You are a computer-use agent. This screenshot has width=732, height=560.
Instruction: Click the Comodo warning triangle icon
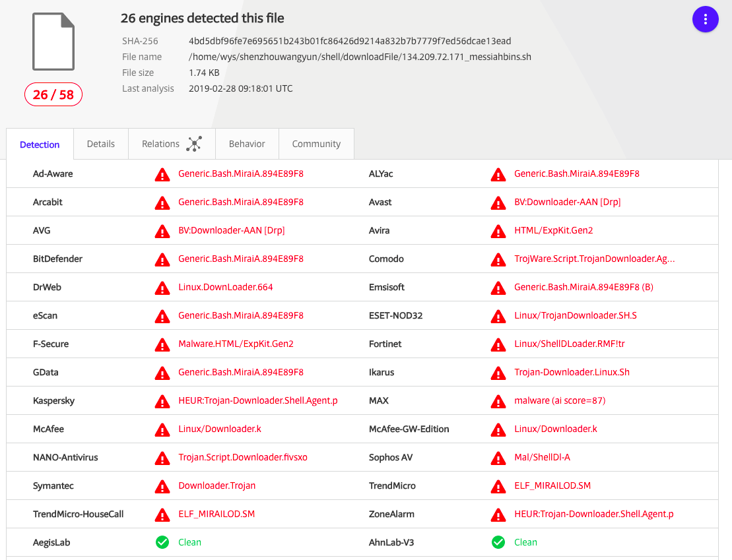click(x=498, y=260)
